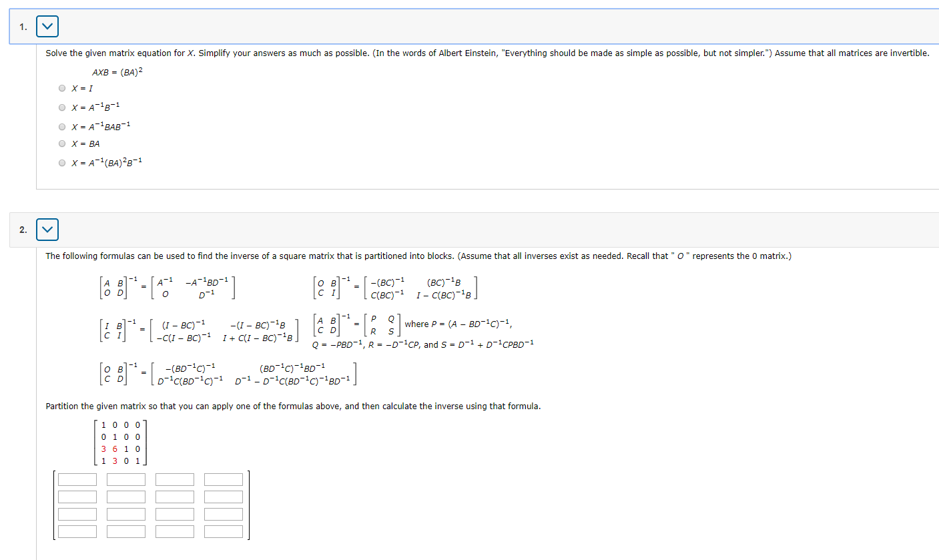Click the bottom-right matrix entry field
This screenshot has width=939, height=560.
click(x=224, y=531)
